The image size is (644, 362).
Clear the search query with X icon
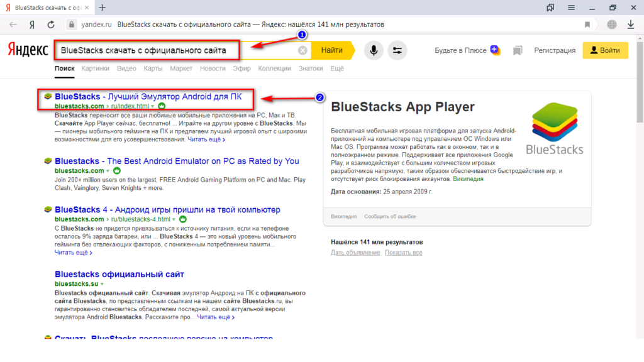pyautogui.click(x=303, y=50)
